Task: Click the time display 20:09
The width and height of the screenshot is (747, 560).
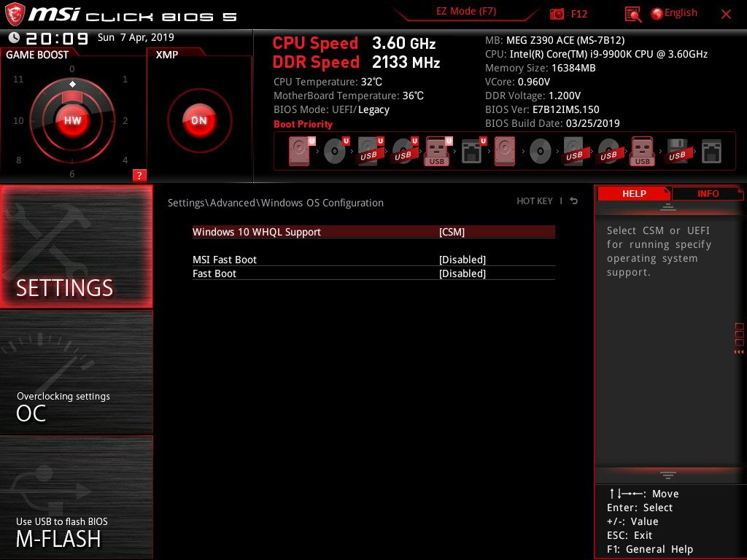Action: [57, 38]
